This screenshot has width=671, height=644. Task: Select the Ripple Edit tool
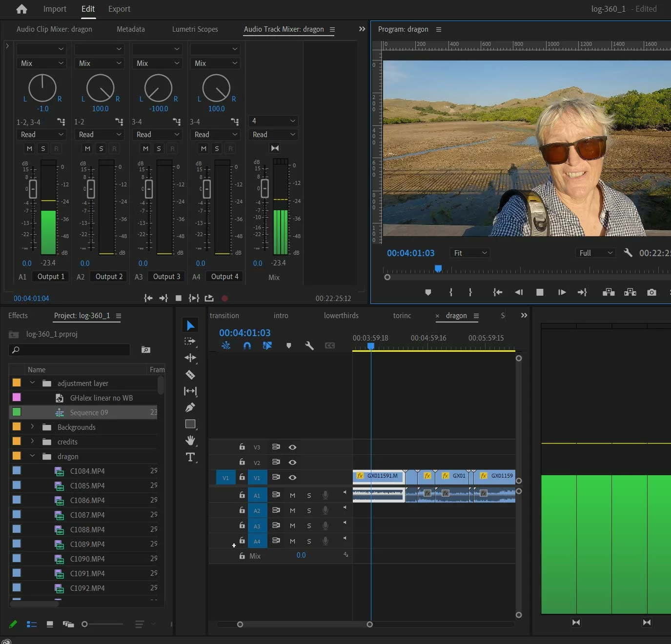pyautogui.click(x=190, y=358)
